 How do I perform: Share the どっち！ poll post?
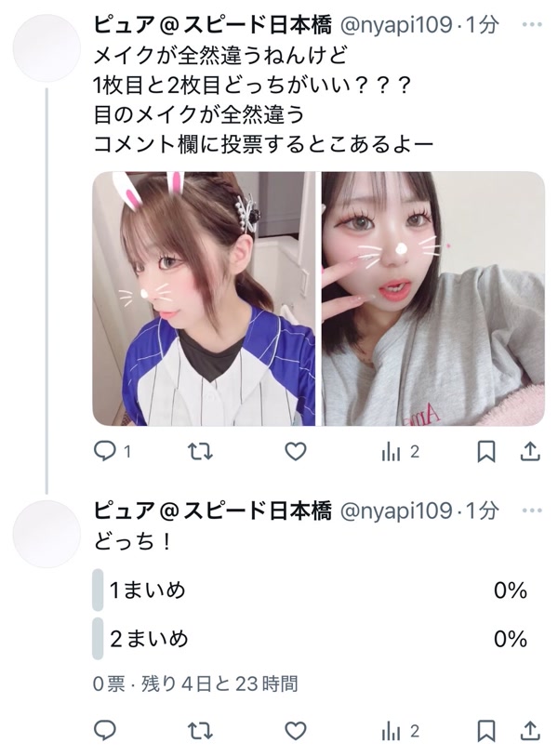530,732
